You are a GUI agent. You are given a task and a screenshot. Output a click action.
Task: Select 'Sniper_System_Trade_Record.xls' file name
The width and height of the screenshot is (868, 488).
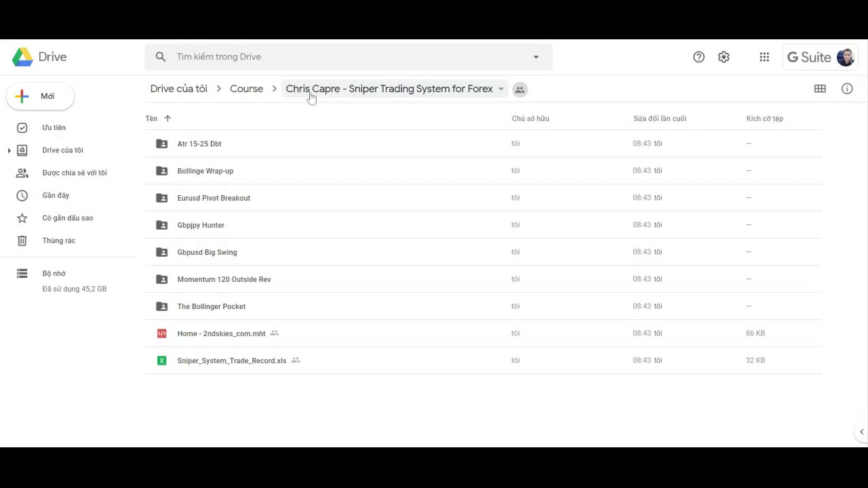232,361
